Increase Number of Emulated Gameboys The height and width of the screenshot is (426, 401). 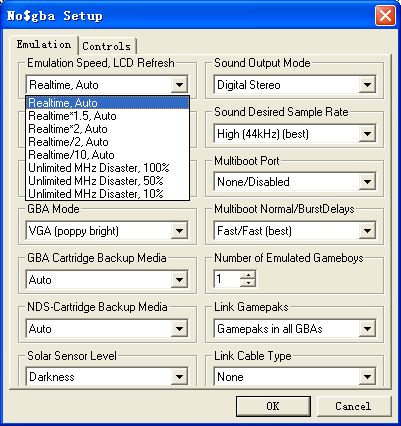tap(248, 275)
